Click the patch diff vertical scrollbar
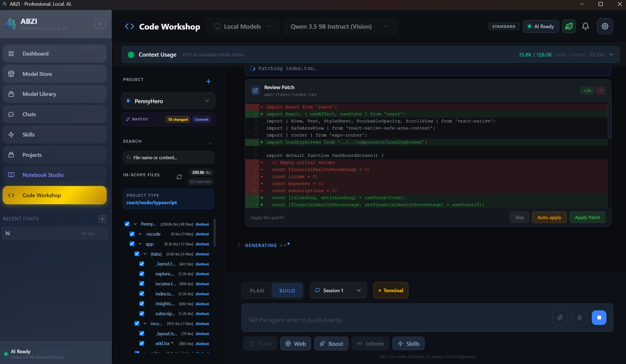 609,121
